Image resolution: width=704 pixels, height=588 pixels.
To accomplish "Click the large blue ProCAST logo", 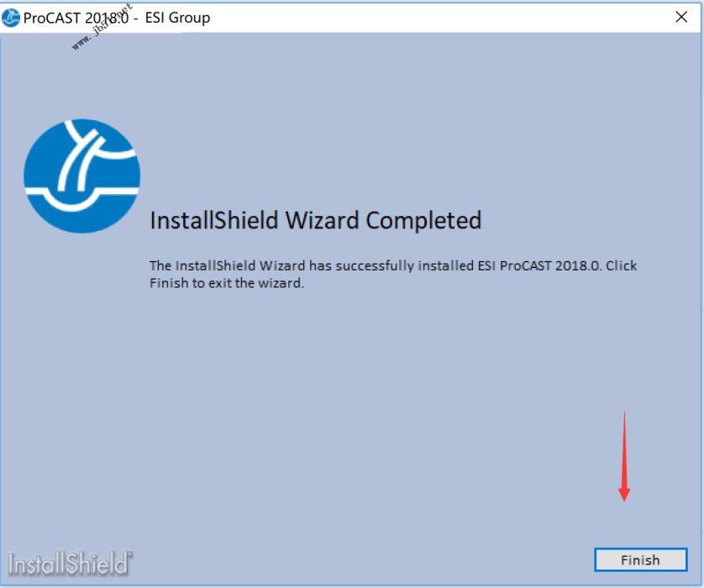I will click(81, 176).
